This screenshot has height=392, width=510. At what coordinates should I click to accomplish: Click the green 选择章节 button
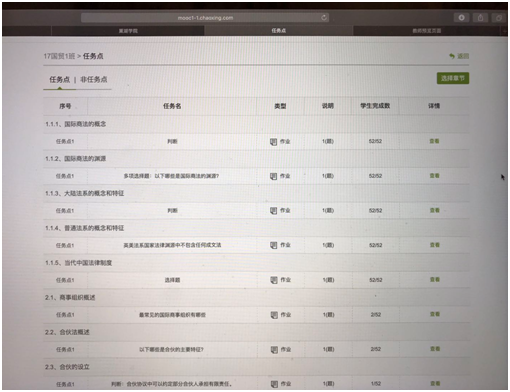click(x=453, y=78)
